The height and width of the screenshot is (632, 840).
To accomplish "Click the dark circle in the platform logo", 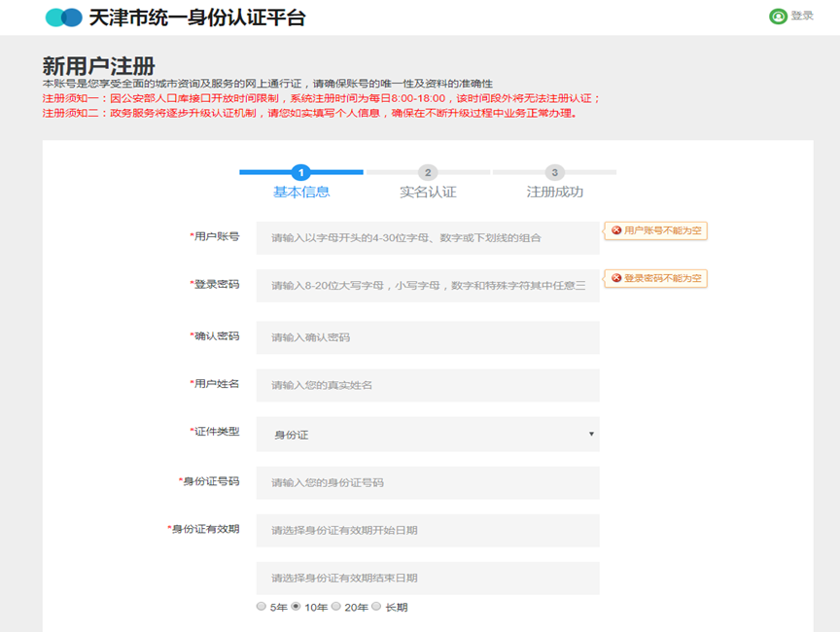I will click(x=53, y=17).
